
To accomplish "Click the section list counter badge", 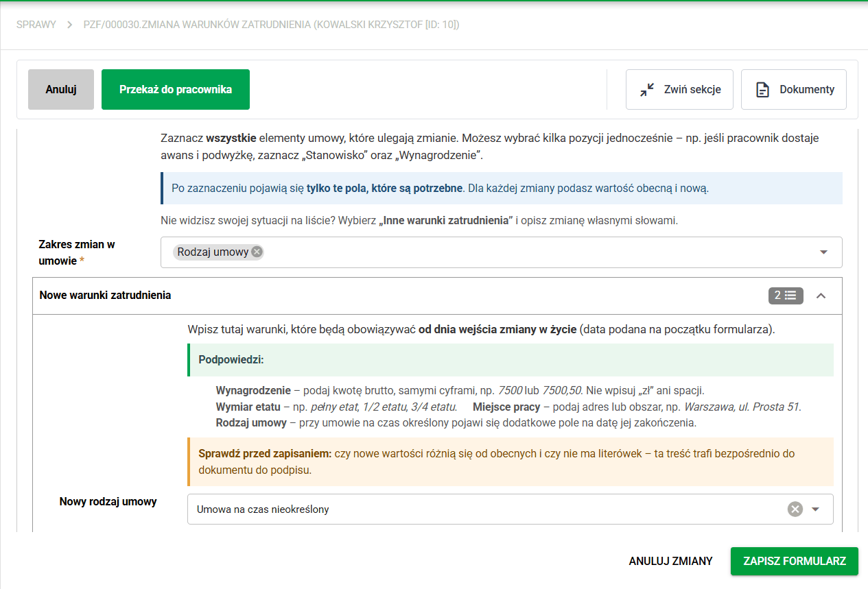I will click(786, 296).
